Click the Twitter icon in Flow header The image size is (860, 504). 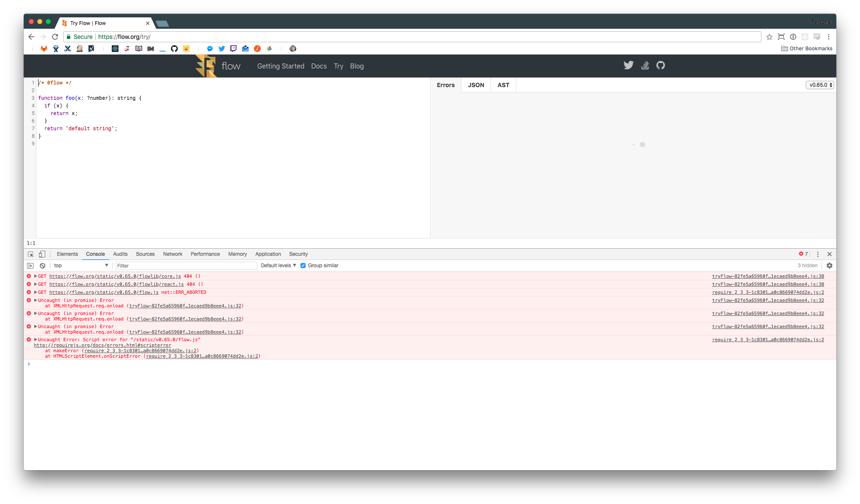coord(628,65)
